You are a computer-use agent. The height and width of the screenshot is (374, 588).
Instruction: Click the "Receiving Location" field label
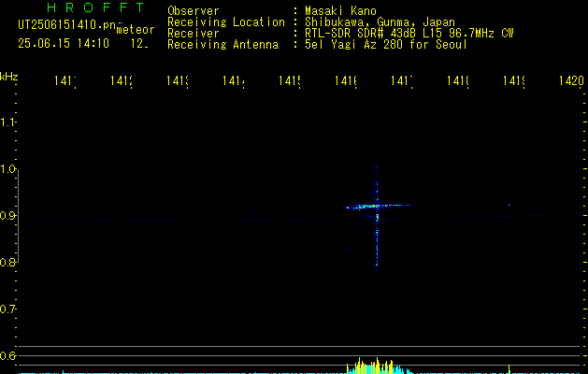[x=226, y=22]
